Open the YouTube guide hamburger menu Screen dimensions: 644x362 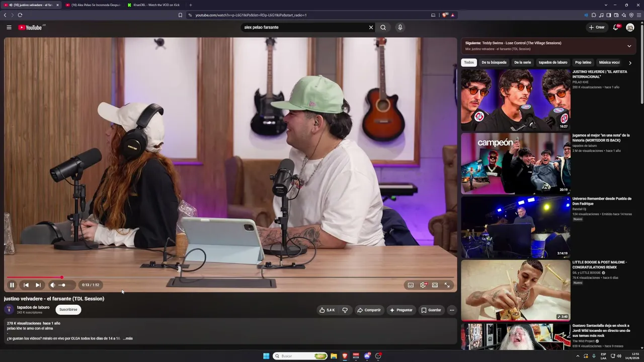9,27
